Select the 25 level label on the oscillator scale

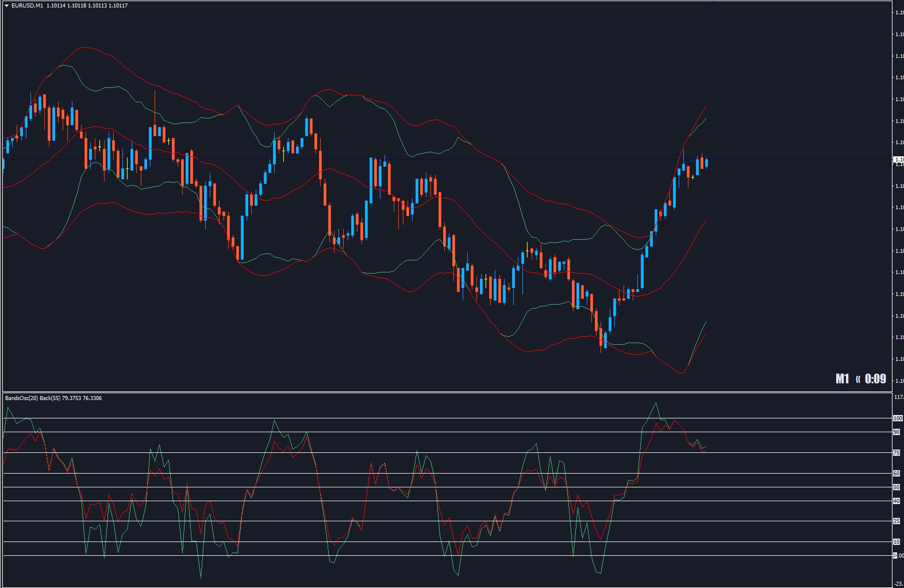897,521
